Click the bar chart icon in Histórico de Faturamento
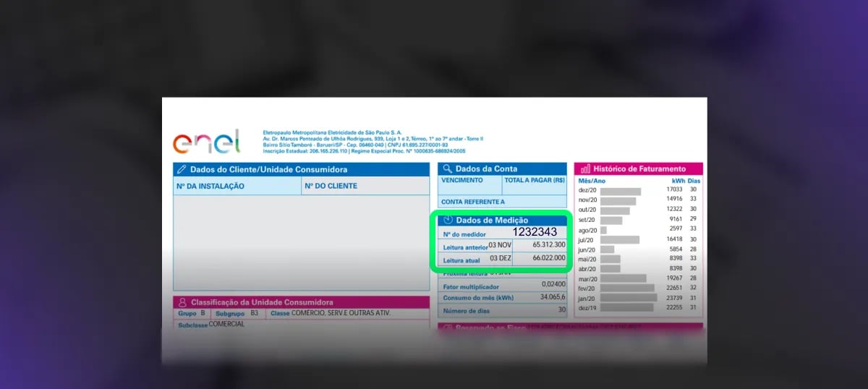 click(585, 168)
